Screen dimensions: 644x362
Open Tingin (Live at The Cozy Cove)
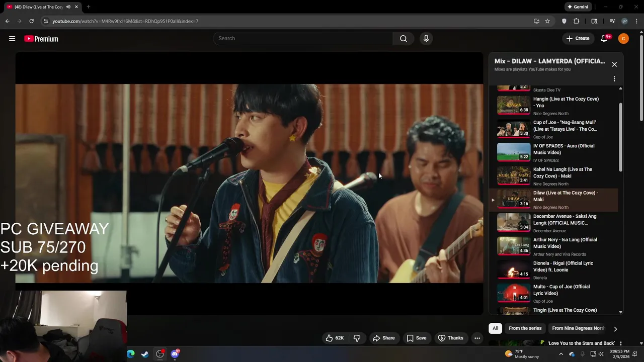click(553, 311)
